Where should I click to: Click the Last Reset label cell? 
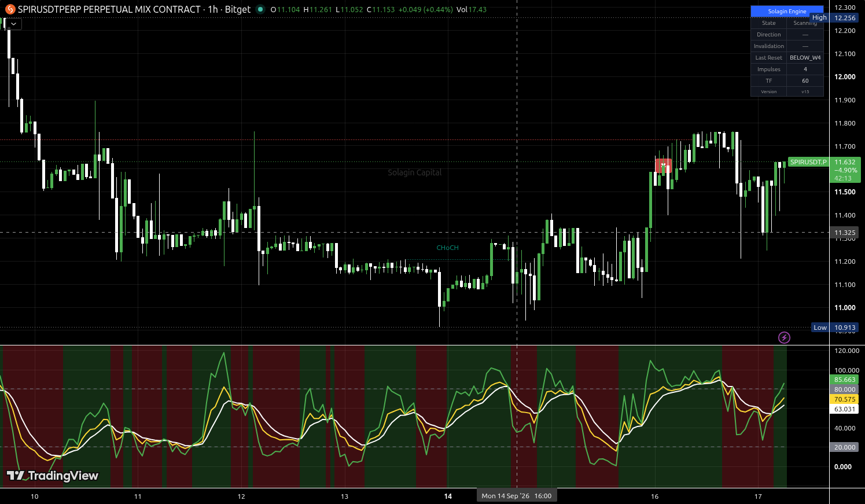(x=769, y=58)
